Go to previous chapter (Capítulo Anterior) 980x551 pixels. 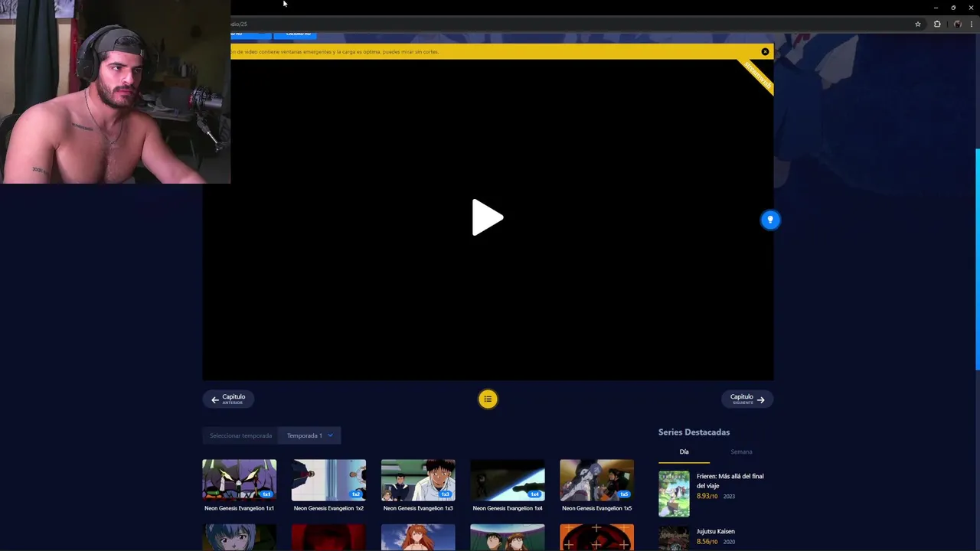(x=228, y=399)
